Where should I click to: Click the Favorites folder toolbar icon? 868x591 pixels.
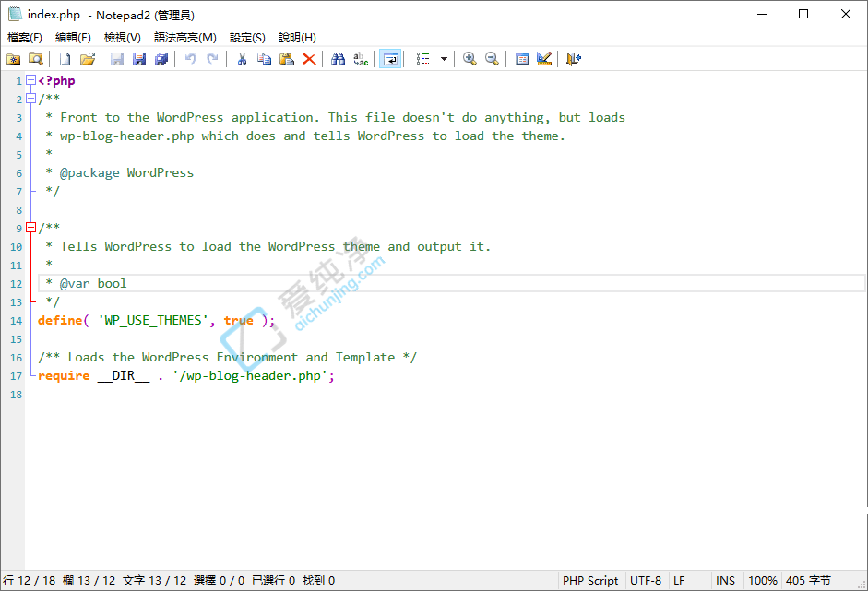coord(13,59)
